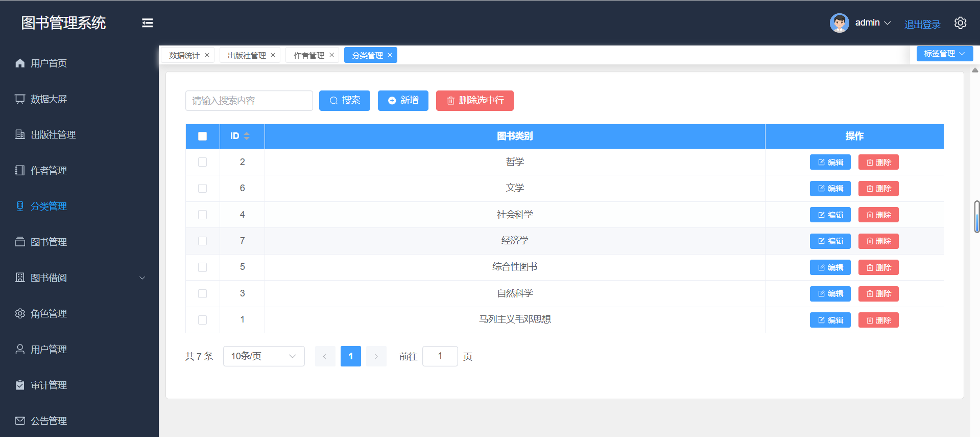Screen dimensions: 980x437
Task: Check the box for row 综合性图书
Action: tap(202, 267)
